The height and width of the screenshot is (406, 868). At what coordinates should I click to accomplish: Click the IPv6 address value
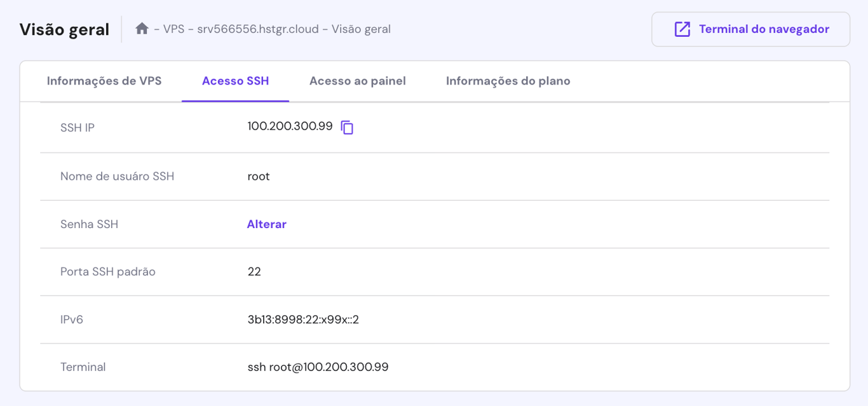303,320
